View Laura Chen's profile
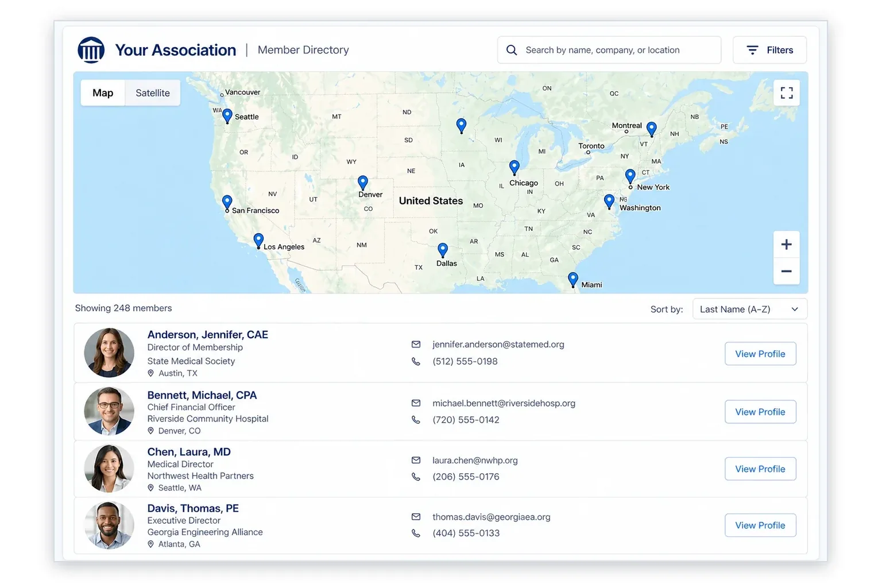This screenshot has width=882, height=588. pyautogui.click(x=760, y=469)
